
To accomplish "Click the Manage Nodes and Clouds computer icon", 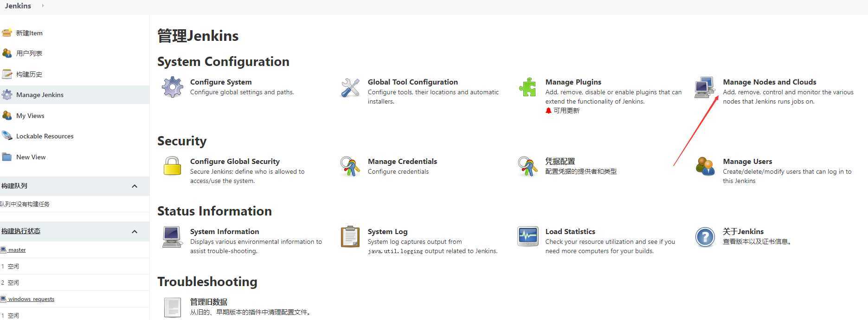I will (705, 87).
